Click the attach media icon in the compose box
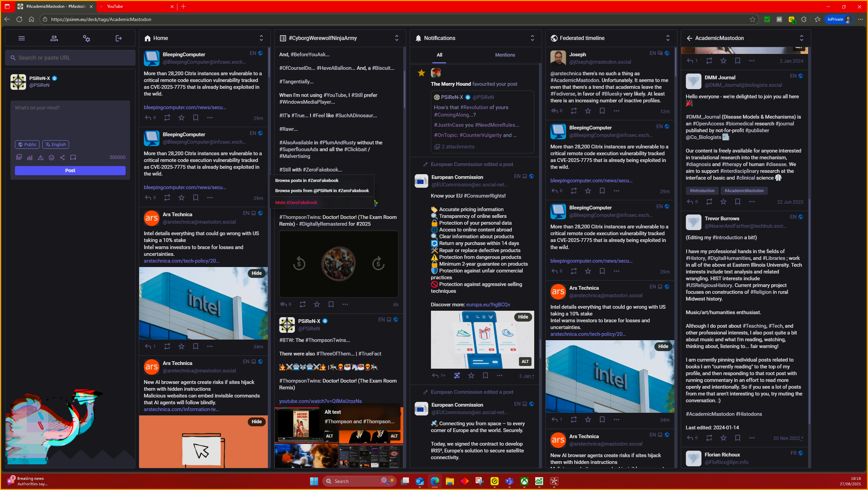This screenshot has width=868, height=490. [x=19, y=157]
